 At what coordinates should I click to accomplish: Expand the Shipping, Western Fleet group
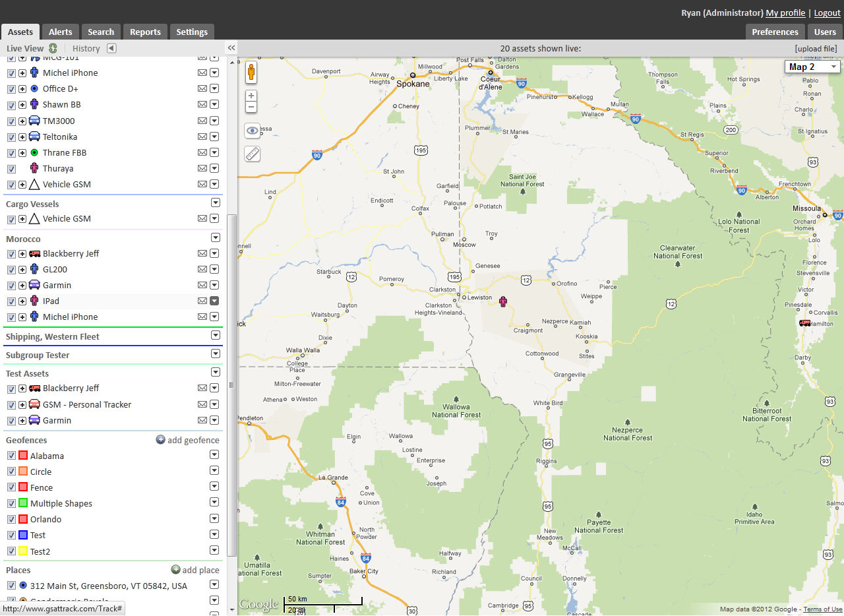click(x=215, y=336)
